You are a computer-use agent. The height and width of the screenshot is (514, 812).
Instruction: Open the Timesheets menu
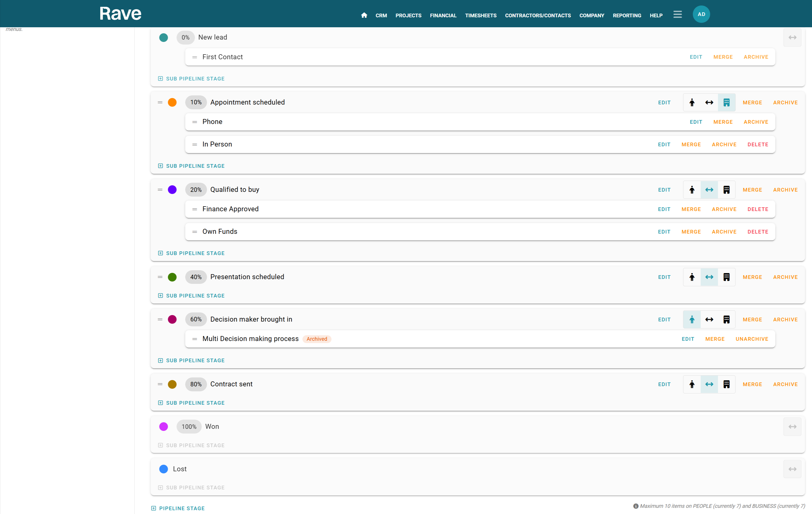tap(481, 15)
